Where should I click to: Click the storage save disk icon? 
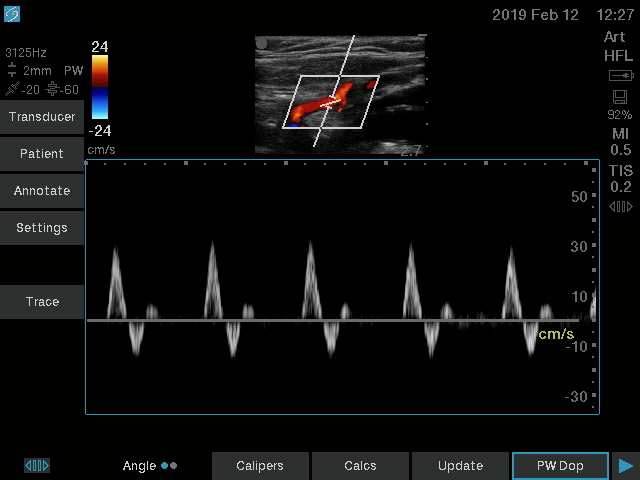(x=620, y=97)
